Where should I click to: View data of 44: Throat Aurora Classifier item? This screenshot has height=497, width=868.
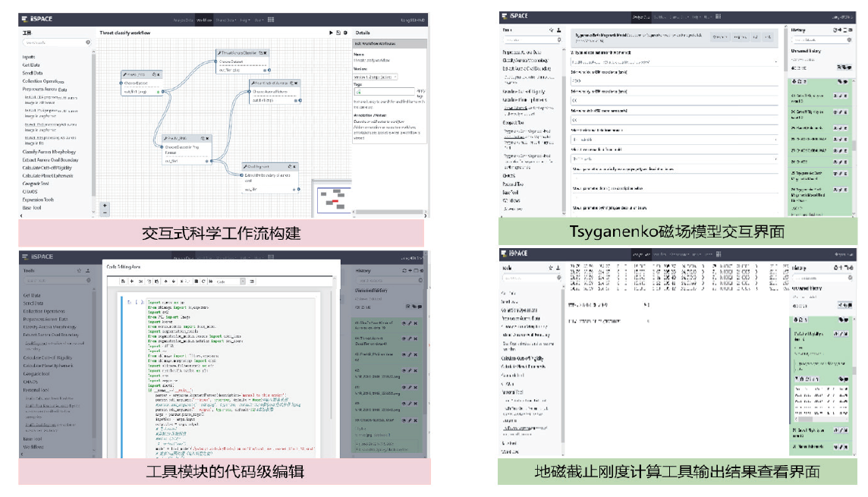point(404,338)
